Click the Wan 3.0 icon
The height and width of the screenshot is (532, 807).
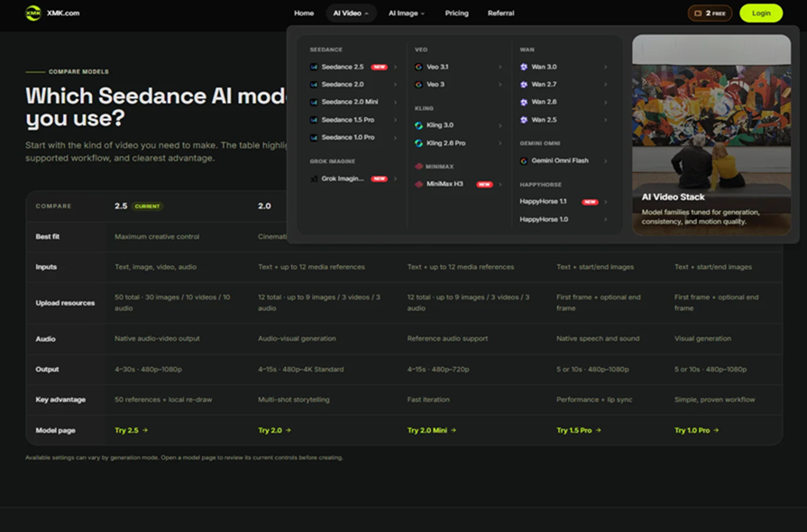click(524, 67)
